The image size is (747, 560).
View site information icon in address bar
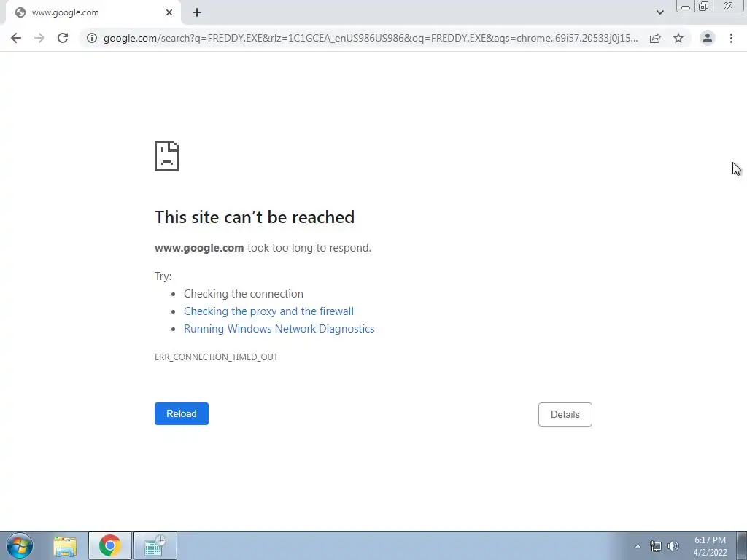(92, 38)
